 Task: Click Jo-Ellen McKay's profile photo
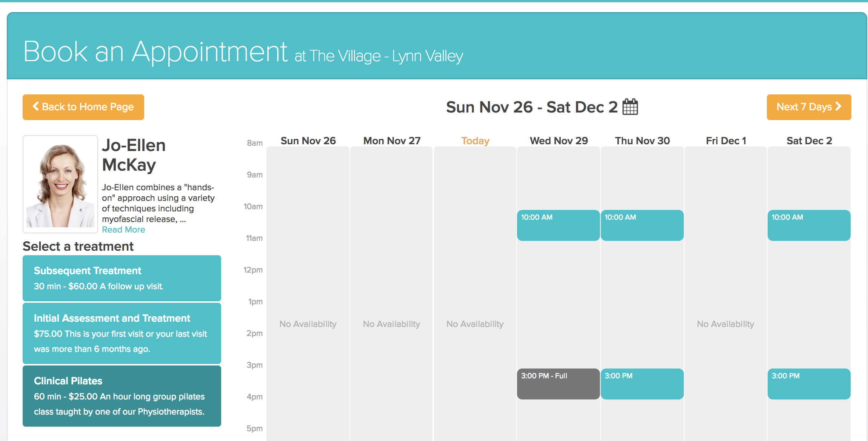pyautogui.click(x=60, y=184)
